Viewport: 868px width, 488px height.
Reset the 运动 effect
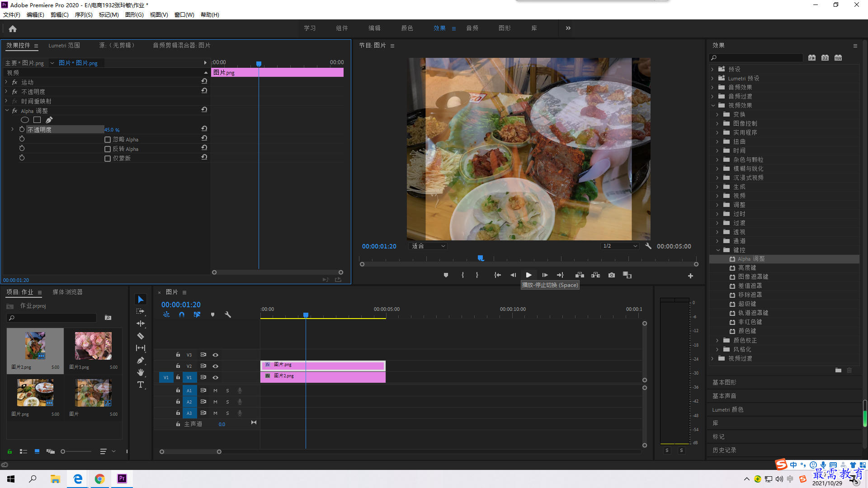pos(204,81)
